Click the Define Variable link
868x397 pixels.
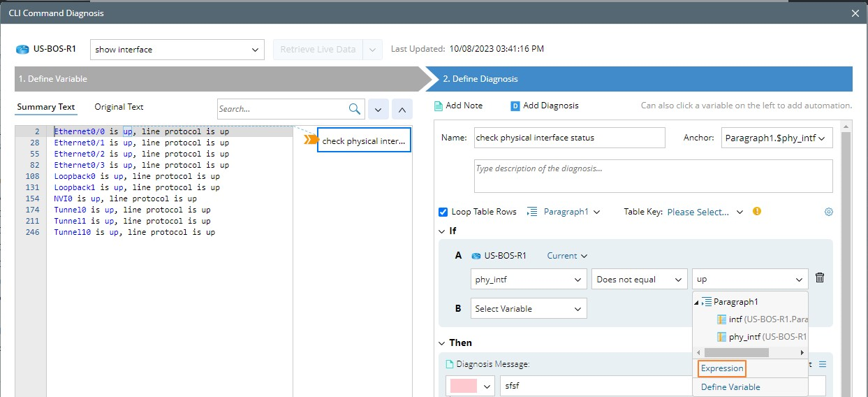point(730,387)
